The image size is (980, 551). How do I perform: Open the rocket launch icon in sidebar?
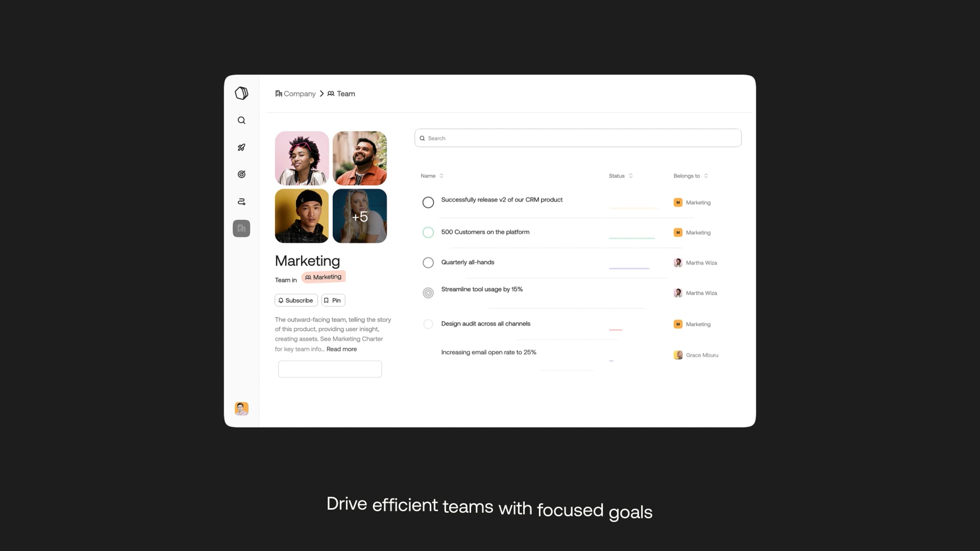(241, 147)
